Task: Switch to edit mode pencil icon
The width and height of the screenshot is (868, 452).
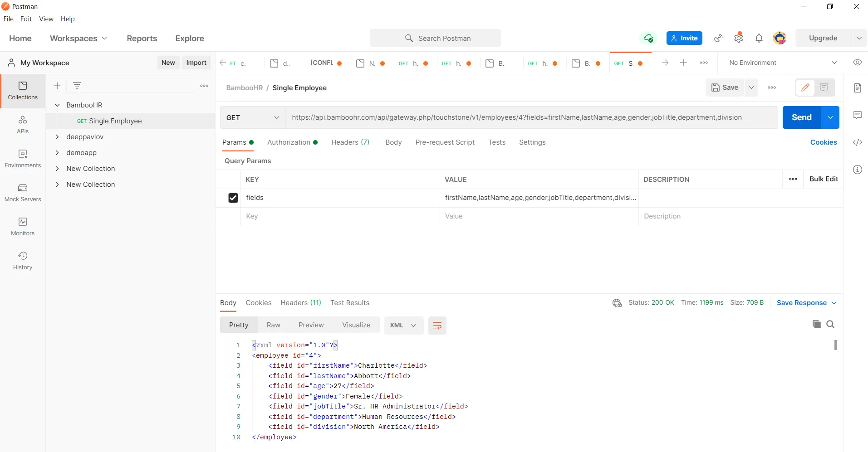Action: click(x=805, y=87)
